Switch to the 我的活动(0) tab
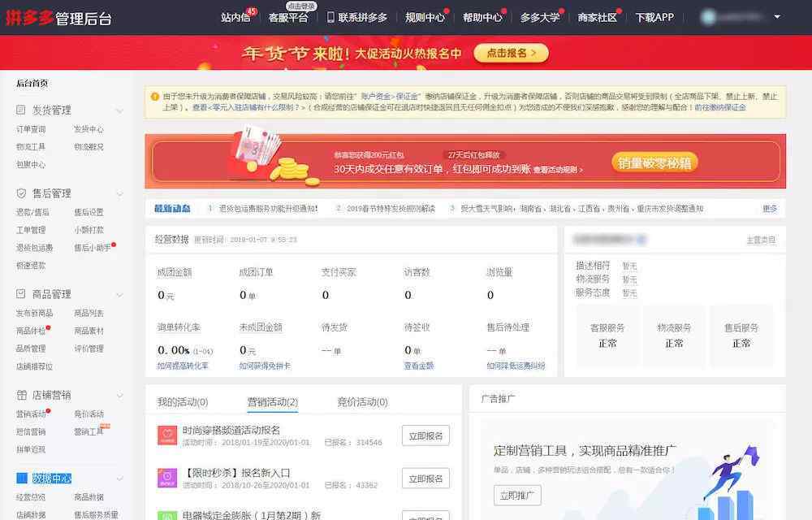 coord(182,402)
